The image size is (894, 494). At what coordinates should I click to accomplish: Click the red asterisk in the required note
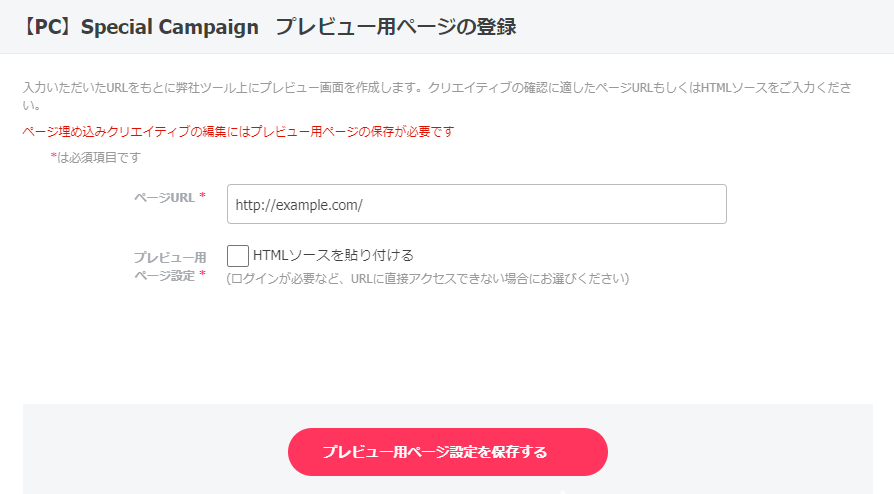pos(53,158)
